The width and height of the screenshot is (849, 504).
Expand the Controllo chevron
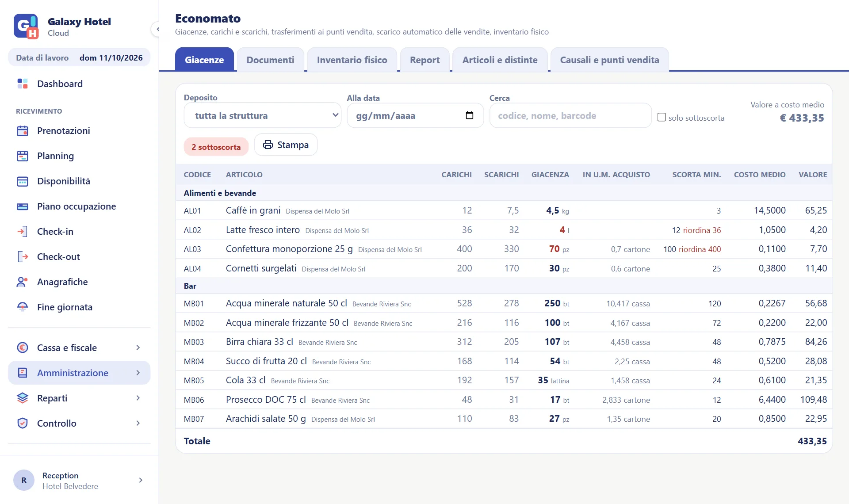pyautogui.click(x=138, y=423)
